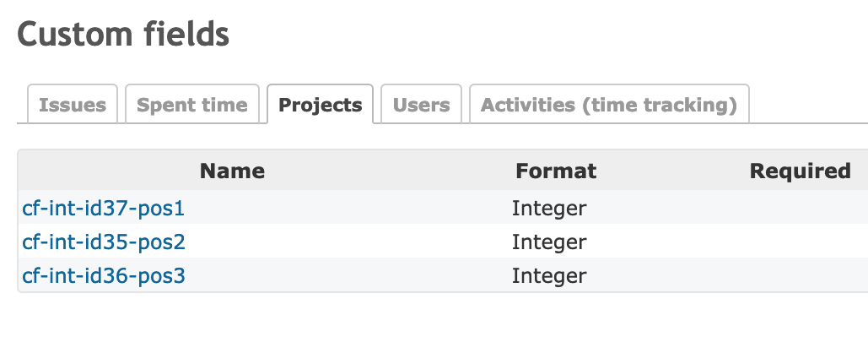Open Activities (time tracking) tab
868x353 pixels.
pyautogui.click(x=608, y=105)
